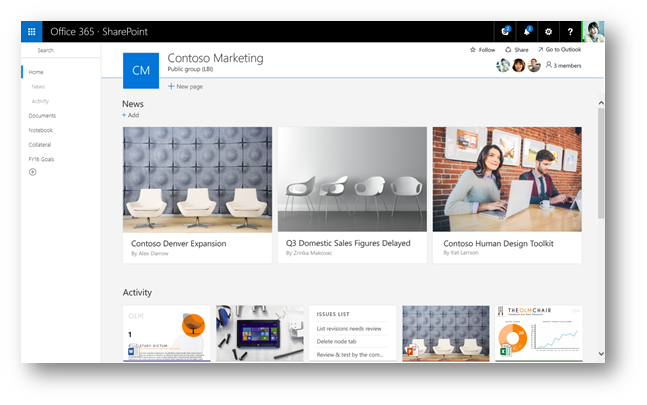647x405 pixels.
Task: Open the Contoso Denver Expansion news image
Action: [197, 179]
